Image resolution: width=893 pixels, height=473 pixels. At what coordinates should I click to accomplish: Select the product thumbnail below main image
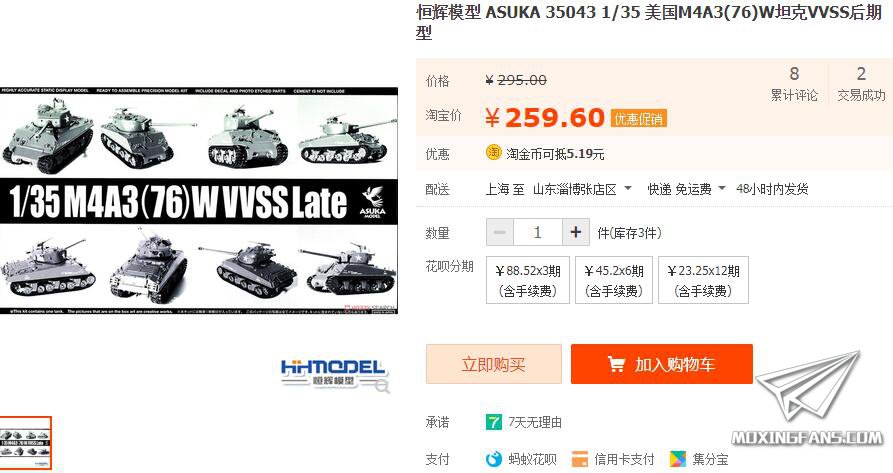(25, 443)
